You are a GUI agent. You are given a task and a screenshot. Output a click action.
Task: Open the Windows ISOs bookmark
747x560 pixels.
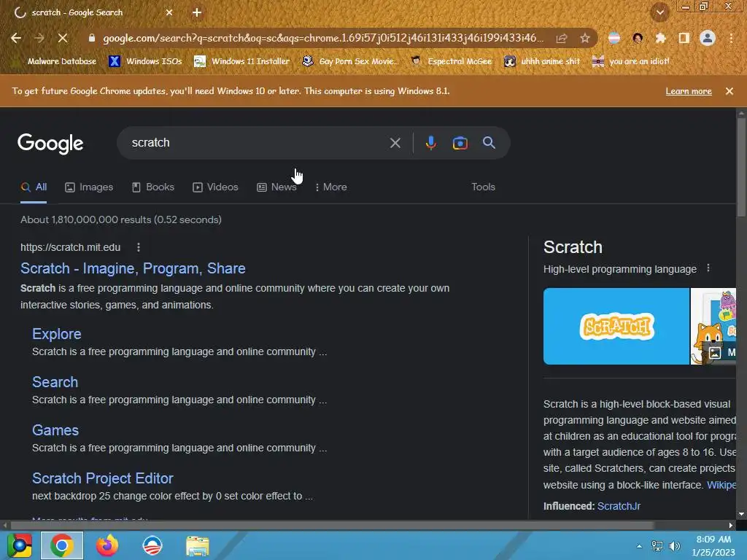pos(146,61)
